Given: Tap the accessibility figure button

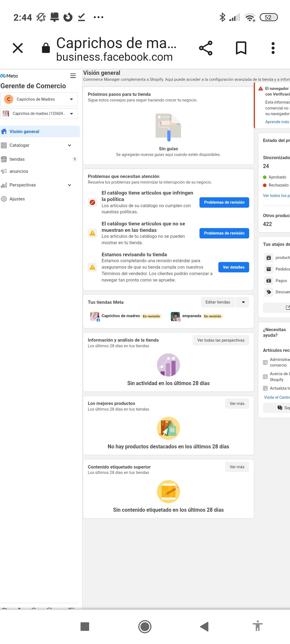Looking at the screenshot, I should (x=257, y=626).
